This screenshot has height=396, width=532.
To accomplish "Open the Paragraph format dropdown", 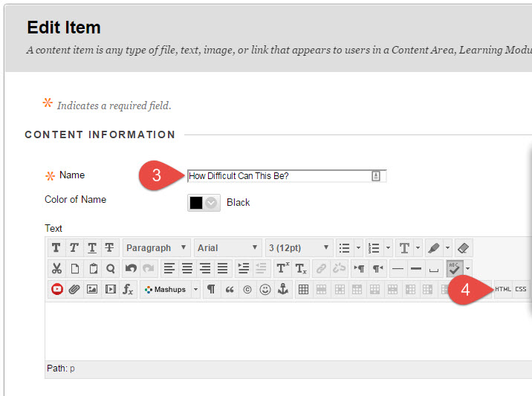I will [x=157, y=247].
